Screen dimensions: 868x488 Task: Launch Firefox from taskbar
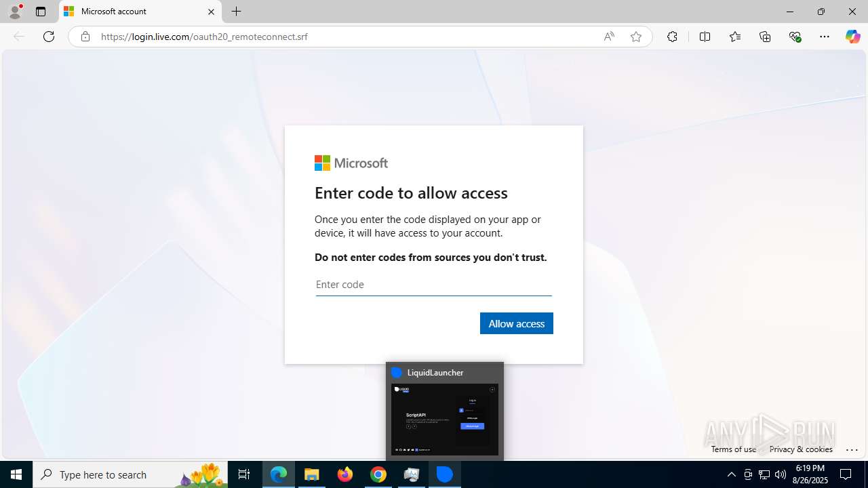click(x=345, y=474)
